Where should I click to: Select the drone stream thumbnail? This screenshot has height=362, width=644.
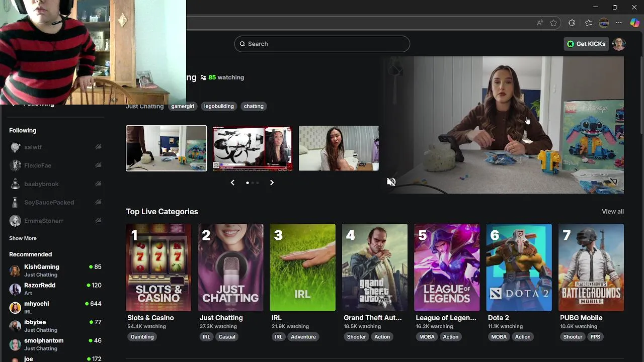click(253, 148)
